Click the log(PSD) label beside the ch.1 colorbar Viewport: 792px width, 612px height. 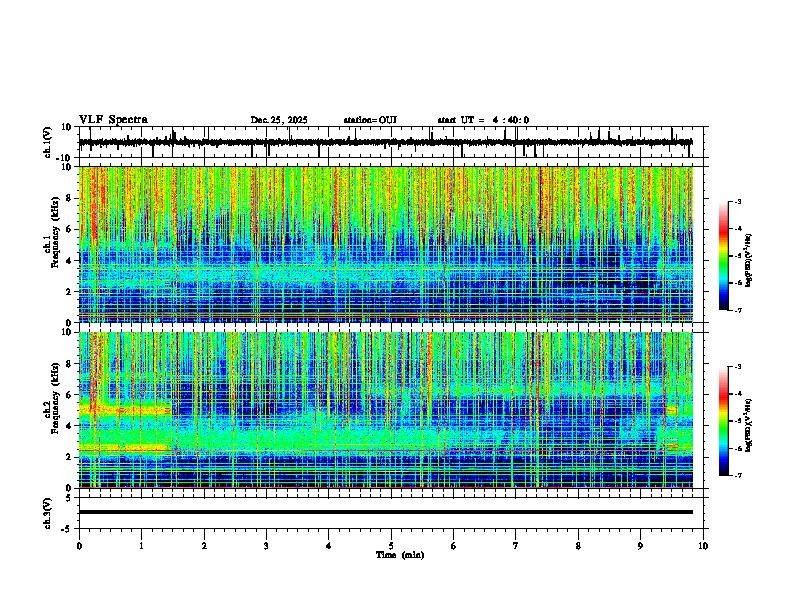coord(749,261)
